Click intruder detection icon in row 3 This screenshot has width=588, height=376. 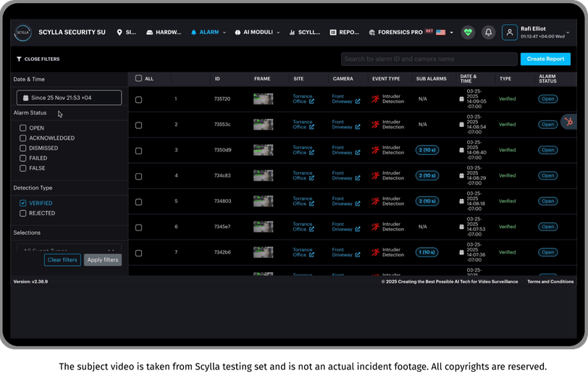(375, 150)
